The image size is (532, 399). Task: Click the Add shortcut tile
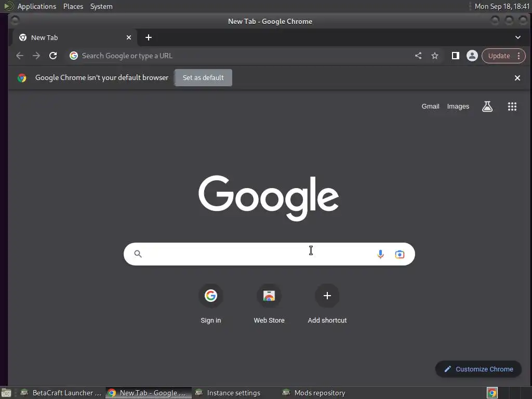click(x=327, y=303)
